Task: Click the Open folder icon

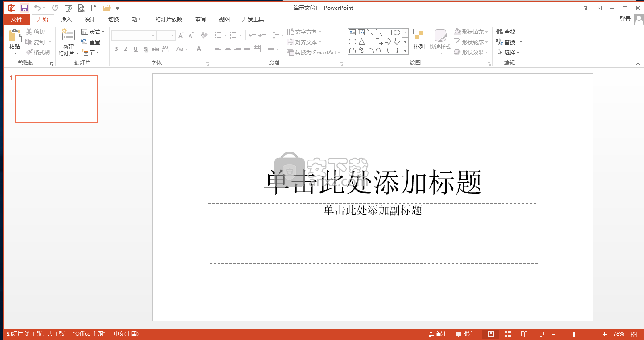Action: coord(107,8)
